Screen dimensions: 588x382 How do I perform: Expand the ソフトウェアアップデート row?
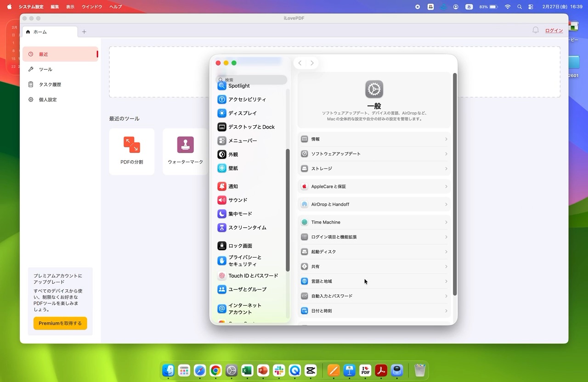coord(374,154)
